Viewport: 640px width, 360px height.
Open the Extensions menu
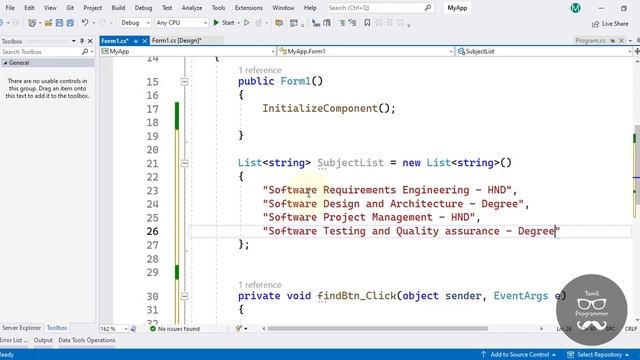pos(249,8)
